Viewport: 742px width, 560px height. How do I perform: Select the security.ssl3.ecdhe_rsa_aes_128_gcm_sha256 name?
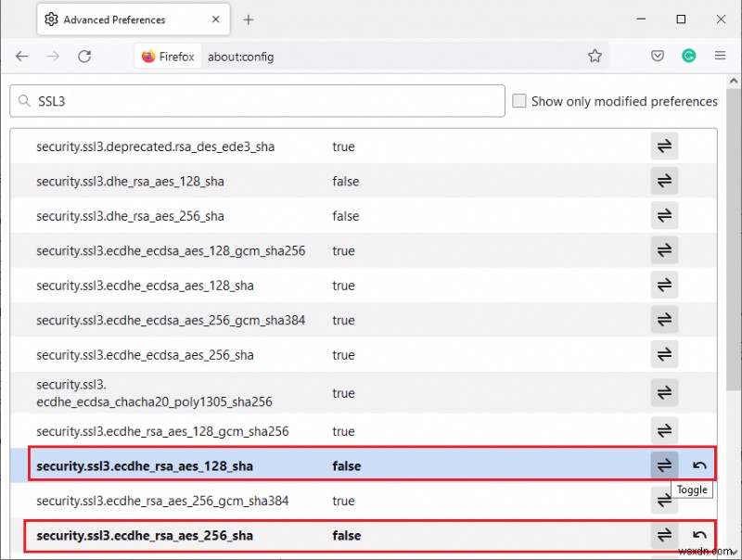[162, 431]
